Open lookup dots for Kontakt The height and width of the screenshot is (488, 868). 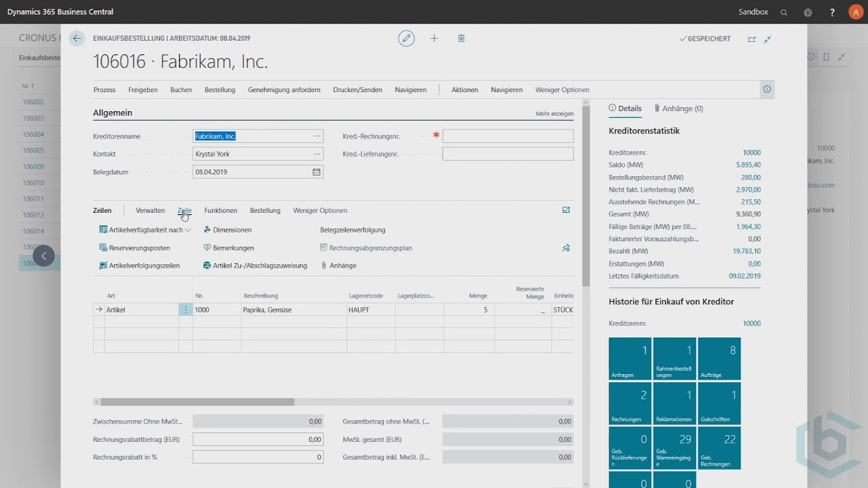317,154
